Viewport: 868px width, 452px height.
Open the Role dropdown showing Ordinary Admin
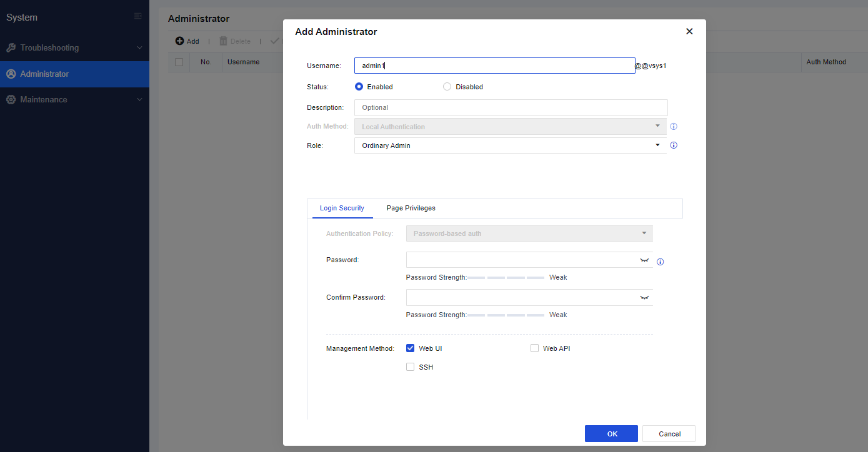coord(509,145)
